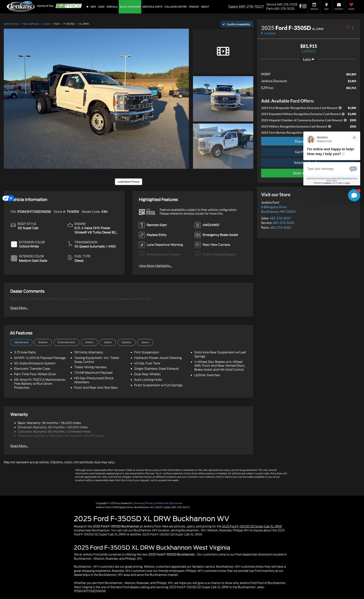364x599 pixels.
Task: Follow the New Vehicles breadcrumb
Action: click(x=31, y=24)
